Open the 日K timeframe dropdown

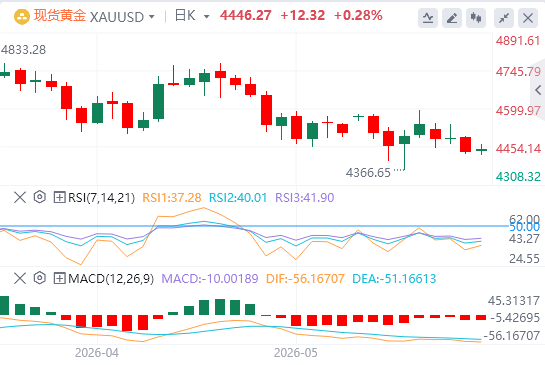click(206, 17)
